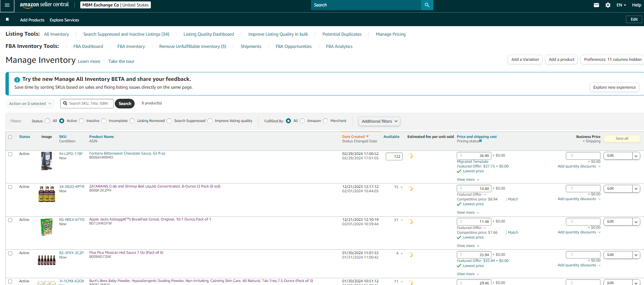This screenshot has height=285, width=644.
Task: Open Listing Quality Dashboard
Action: point(209,34)
